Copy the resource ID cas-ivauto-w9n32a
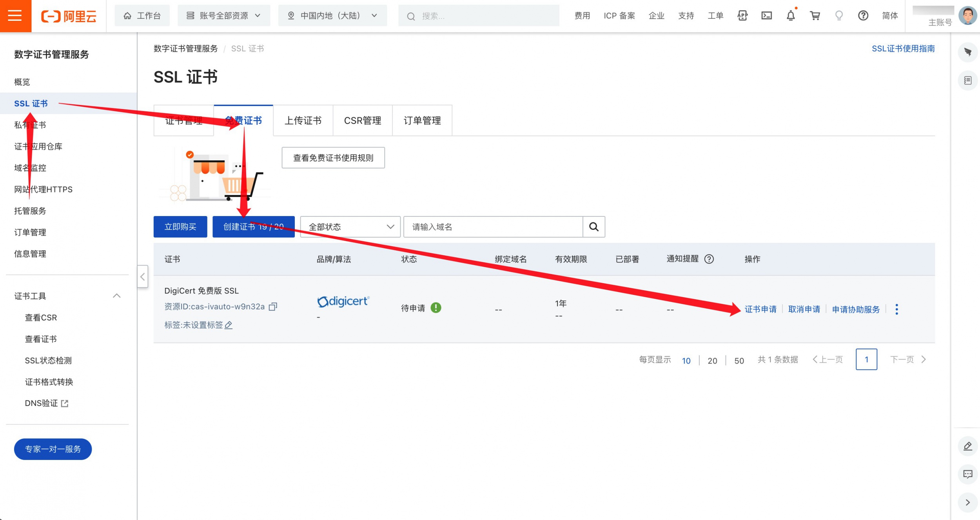Image resolution: width=980 pixels, height=520 pixels. (273, 307)
